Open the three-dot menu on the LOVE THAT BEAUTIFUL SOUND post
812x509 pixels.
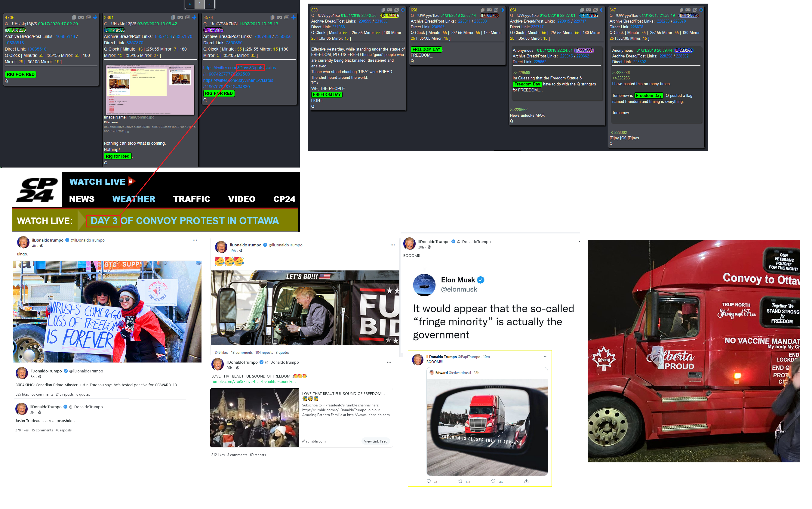389,362
